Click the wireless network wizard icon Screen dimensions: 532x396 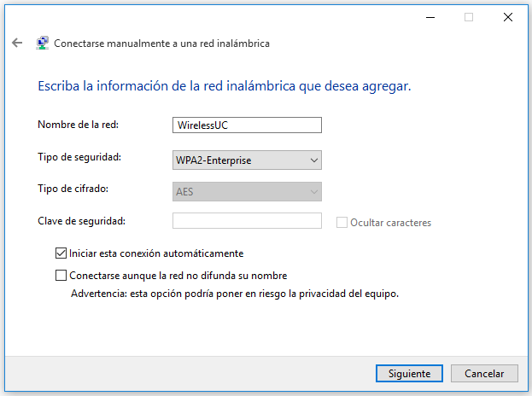coord(43,43)
